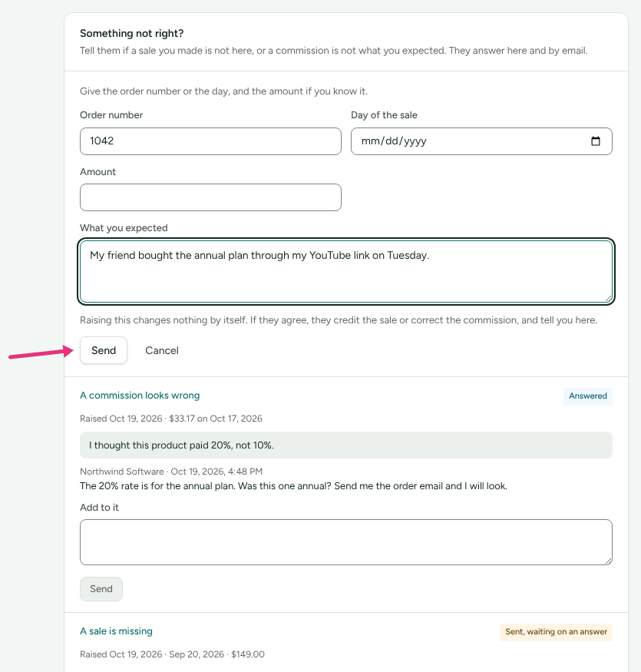Focus the Add to it reply box
Image resolution: width=641 pixels, height=672 pixels.
tap(346, 542)
